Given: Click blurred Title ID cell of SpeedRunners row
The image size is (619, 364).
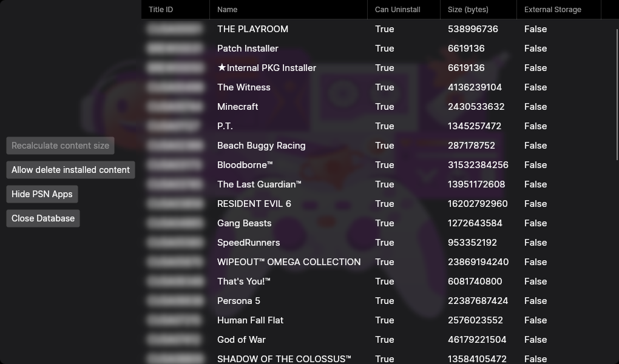Looking at the screenshot, I should point(175,243).
